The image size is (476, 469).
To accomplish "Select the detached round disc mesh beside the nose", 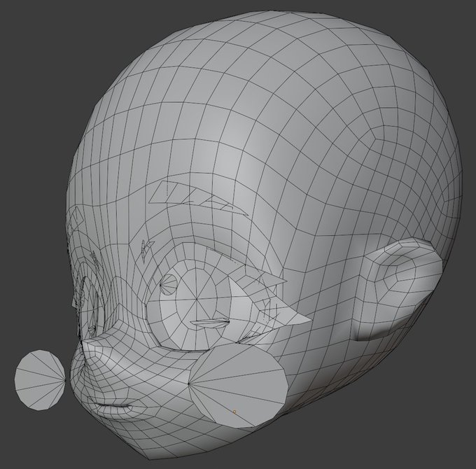I will click(40, 380).
